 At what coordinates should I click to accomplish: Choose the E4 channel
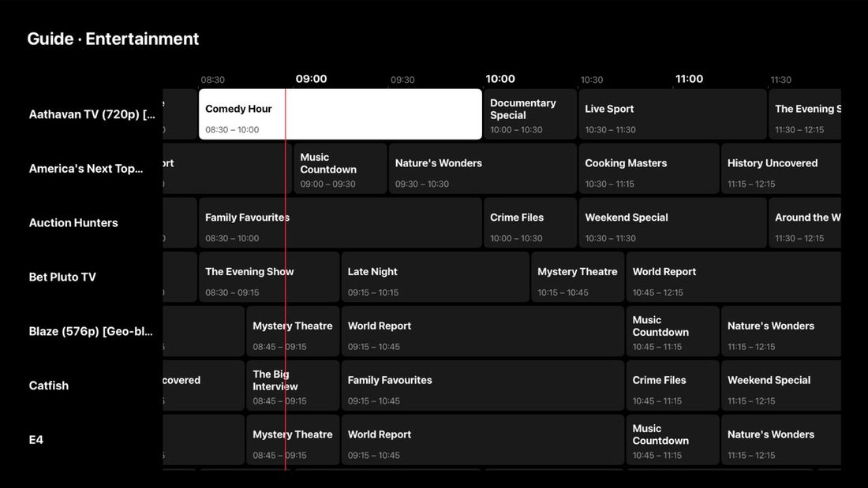[x=36, y=440]
